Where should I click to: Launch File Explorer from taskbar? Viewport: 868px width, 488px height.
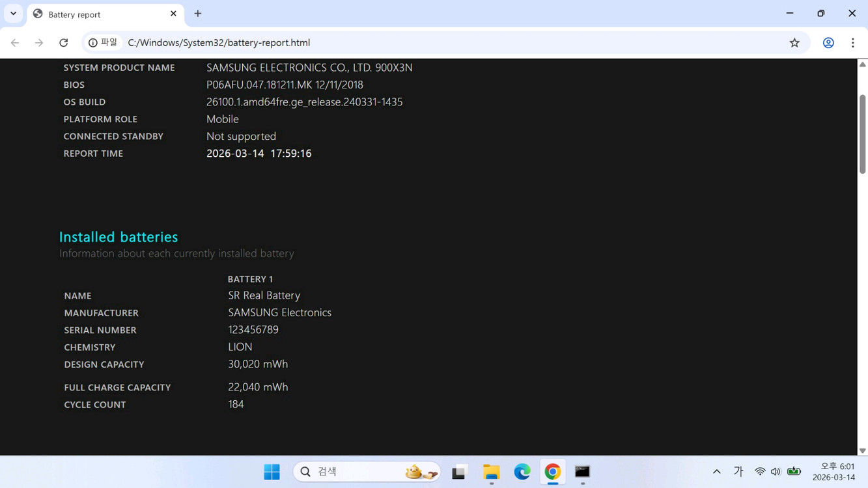coord(491,472)
